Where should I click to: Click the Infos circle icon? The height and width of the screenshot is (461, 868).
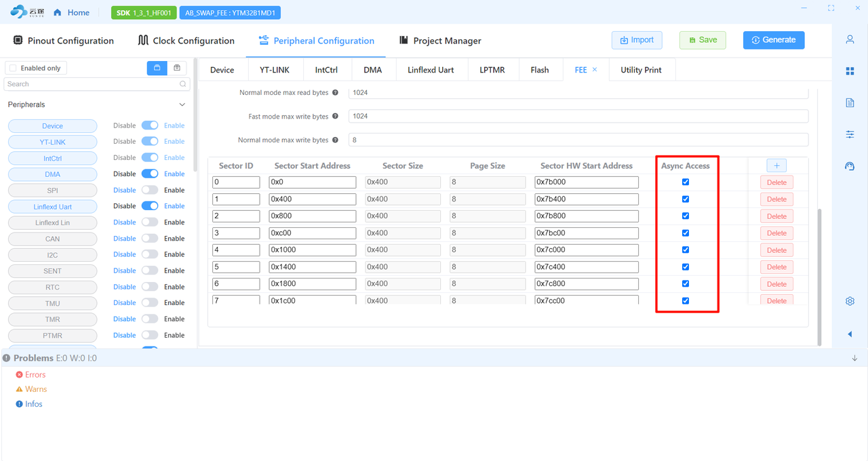coord(19,404)
